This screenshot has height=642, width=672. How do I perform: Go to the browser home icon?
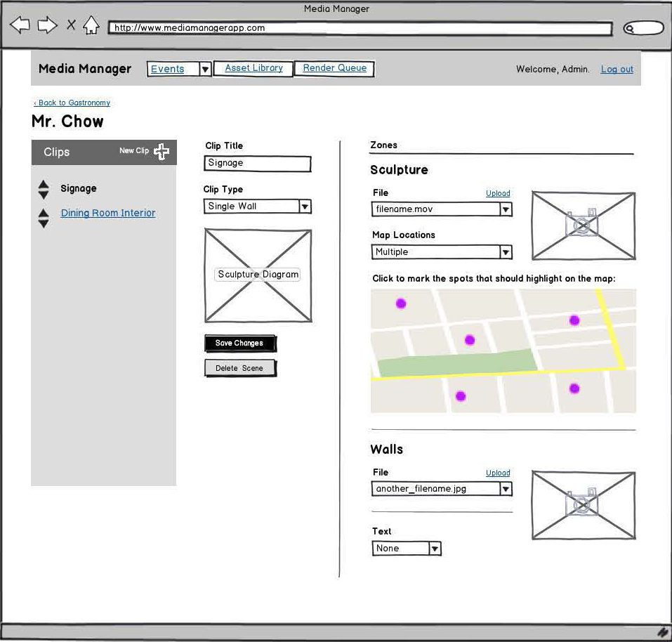coord(91,25)
